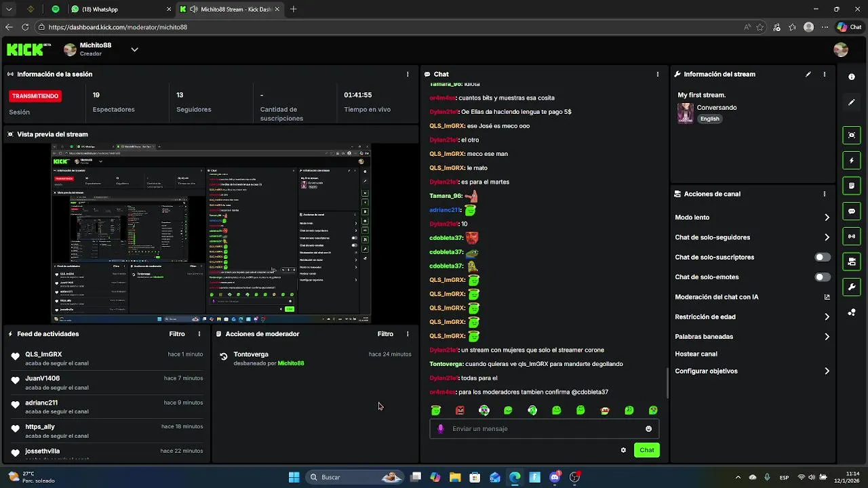Switch to the WhatsApp browser tab

121,9
